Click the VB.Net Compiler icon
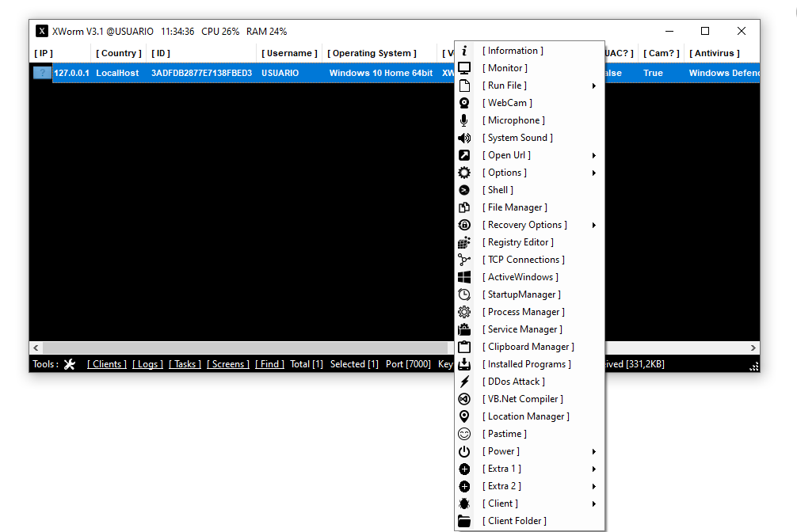 pos(464,399)
